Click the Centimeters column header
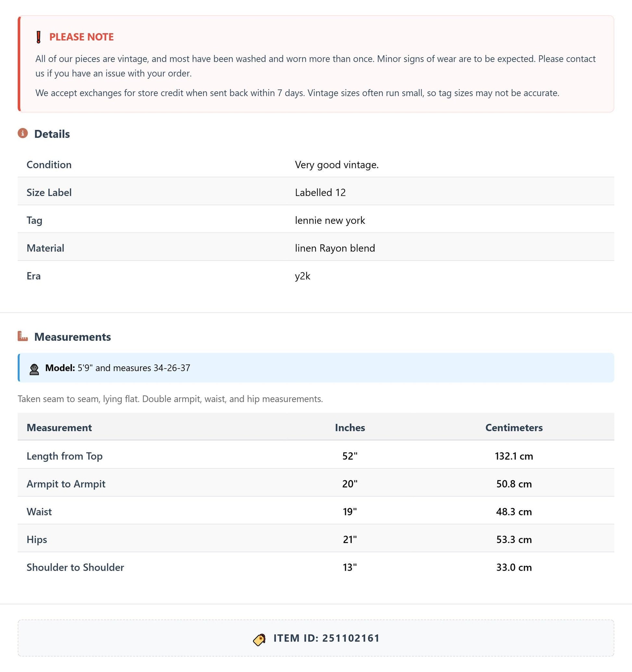Image resolution: width=632 pixels, height=672 pixels. pos(514,428)
